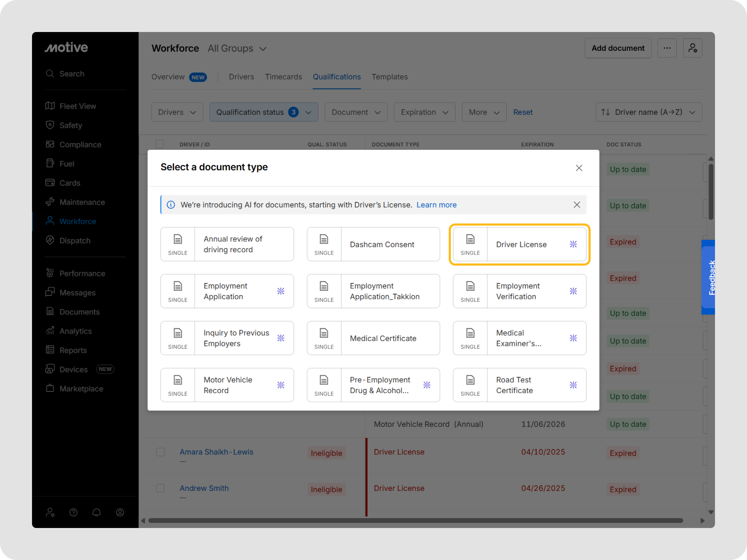Click the Fleet View map icon
The image size is (747, 560).
[50, 106]
